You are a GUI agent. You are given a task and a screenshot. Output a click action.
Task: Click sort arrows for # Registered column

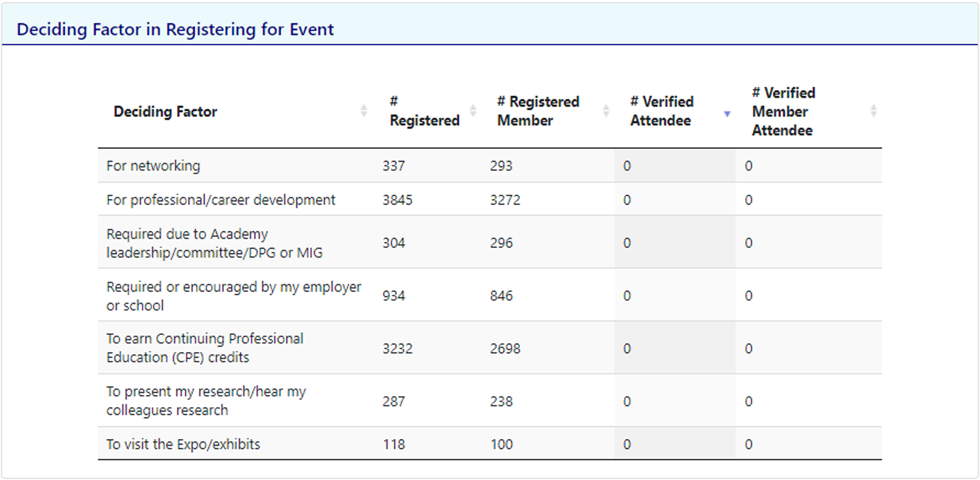473,111
